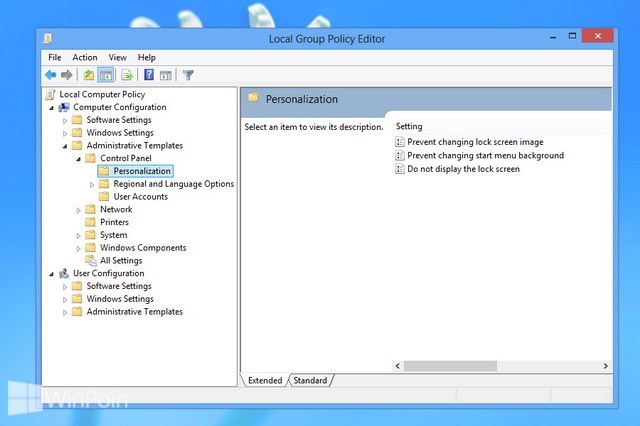
Task: Select the Network tree label
Action: click(x=116, y=209)
